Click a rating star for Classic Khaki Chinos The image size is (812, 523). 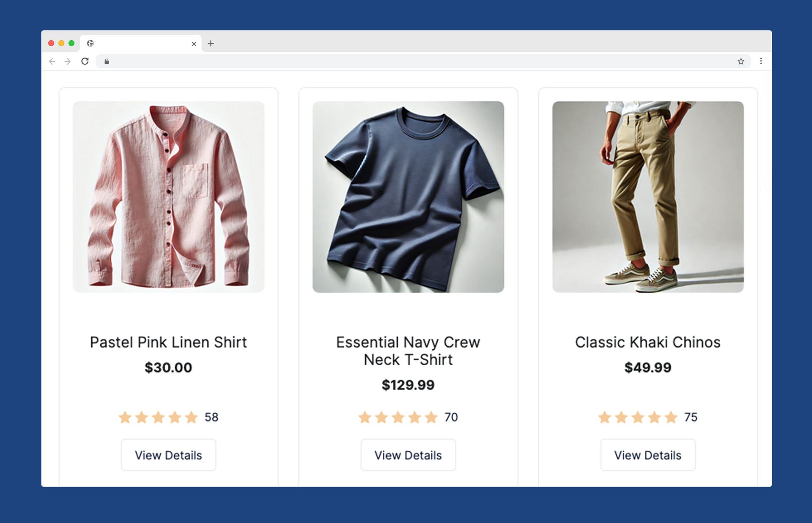click(x=636, y=417)
